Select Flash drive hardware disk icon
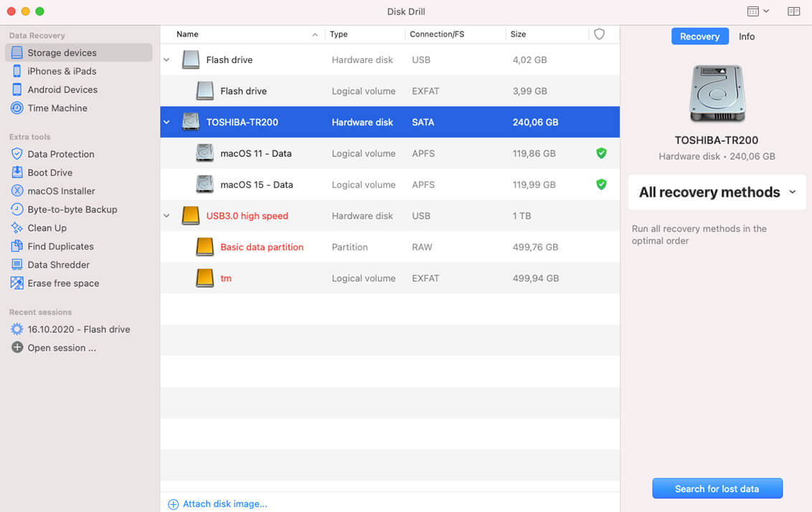 coord(191,60)
